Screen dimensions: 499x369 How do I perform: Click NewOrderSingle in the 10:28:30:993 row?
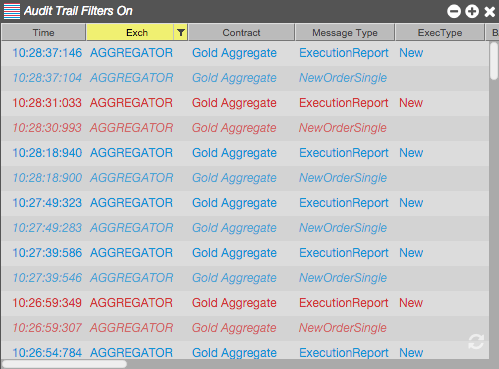[x=343, y=128]
